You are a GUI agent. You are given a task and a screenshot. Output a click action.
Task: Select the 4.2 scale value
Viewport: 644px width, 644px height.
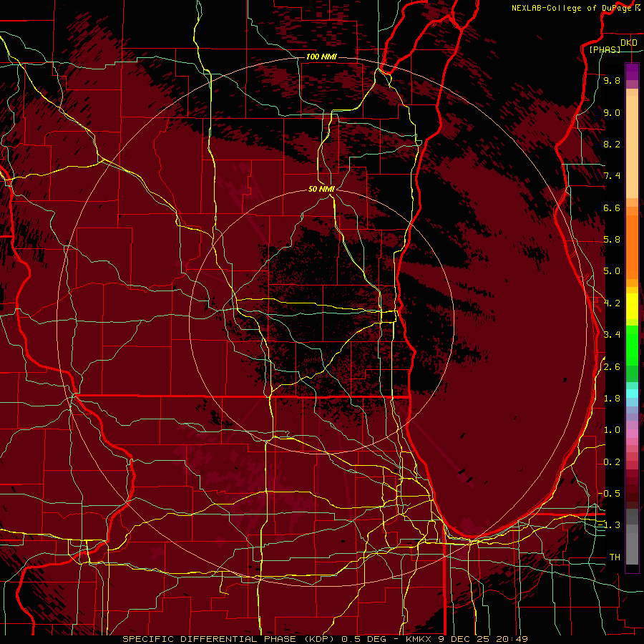(612, 303)
